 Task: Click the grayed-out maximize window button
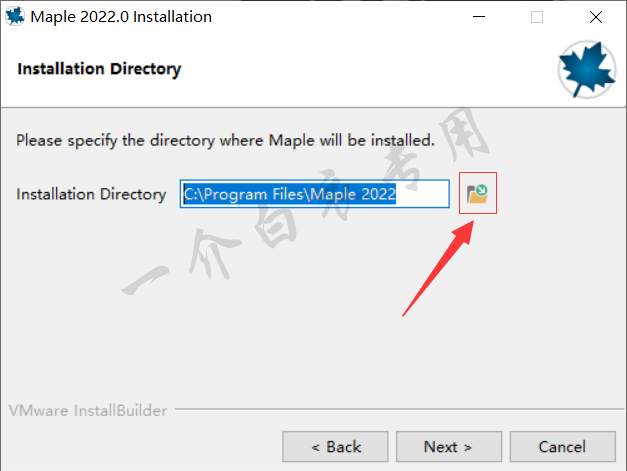[x=537, y=17]
